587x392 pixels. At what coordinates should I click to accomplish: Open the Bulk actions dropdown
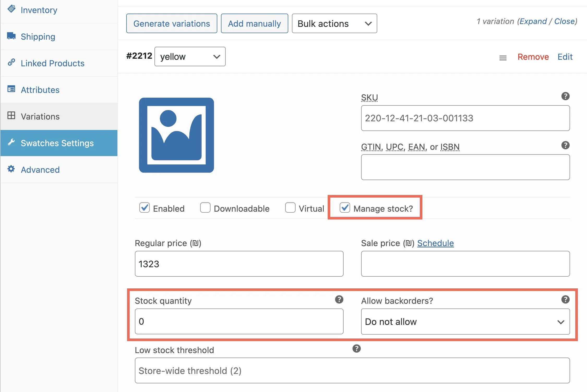pyautogui.click(x=334, y=23)
